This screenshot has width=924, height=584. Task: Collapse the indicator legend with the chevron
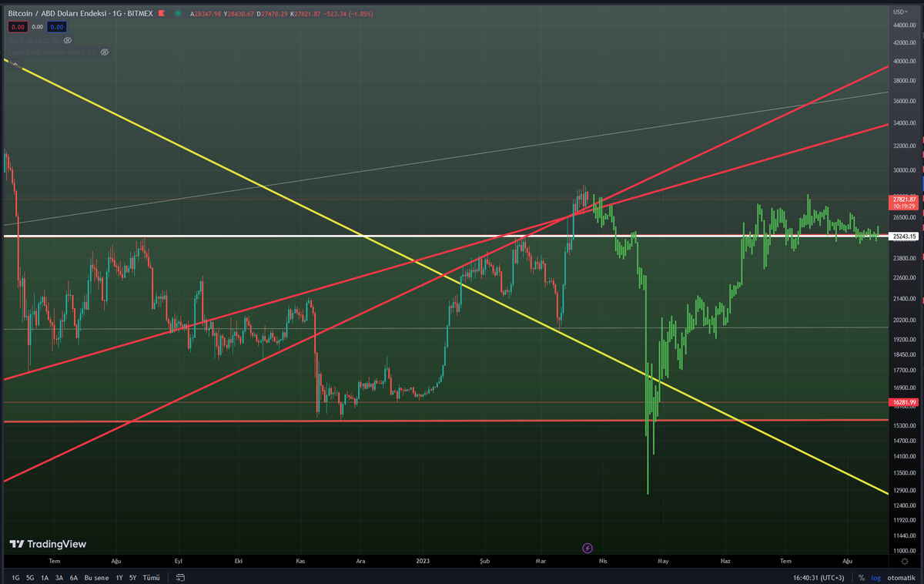(16, 64)
